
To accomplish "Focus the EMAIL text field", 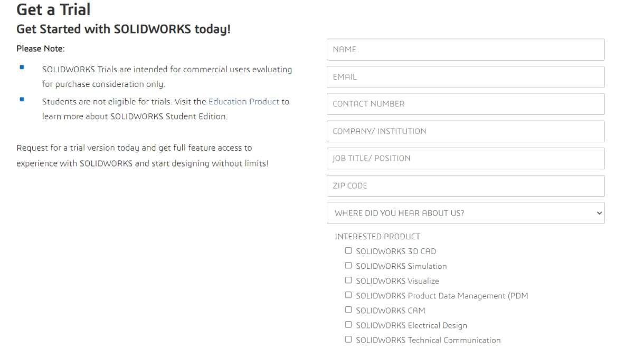I will point(465,77).
